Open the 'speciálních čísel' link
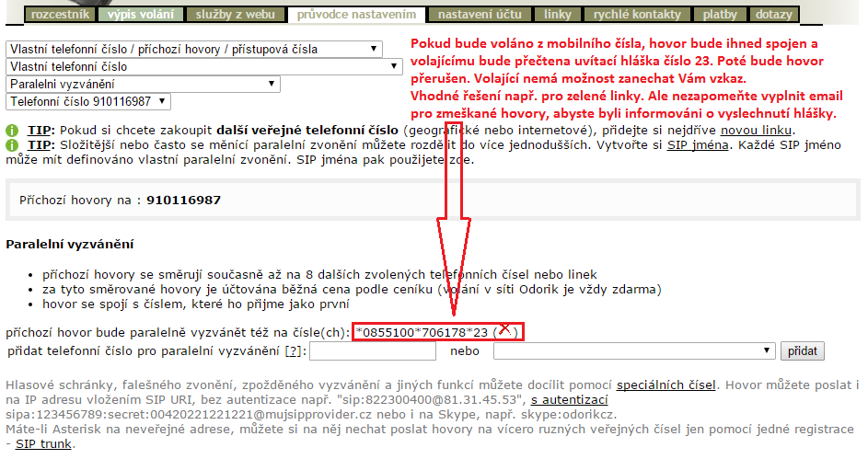Viewport: 868px width, 459px height. (671, 384)
